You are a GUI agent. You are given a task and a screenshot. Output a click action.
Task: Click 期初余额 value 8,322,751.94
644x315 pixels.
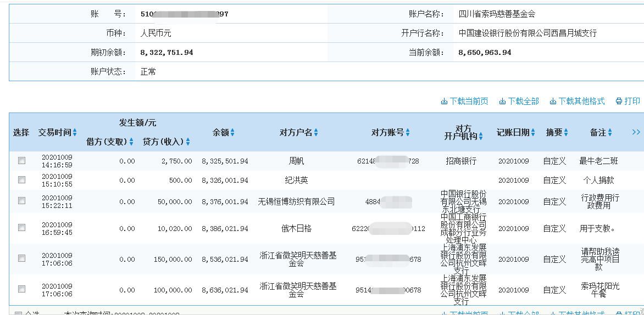[x=166, y=53]
